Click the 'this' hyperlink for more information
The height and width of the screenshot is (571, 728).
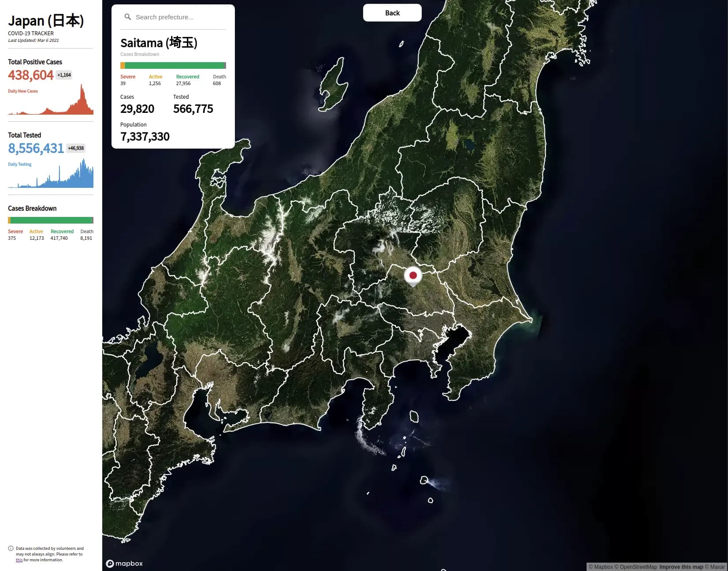coord(19,560)
